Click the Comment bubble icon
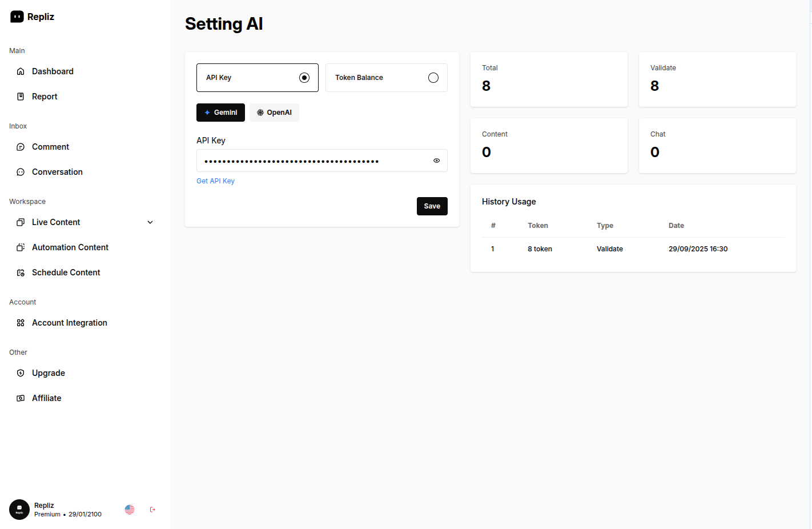This screenshot has height=529, width=812. pyautogui.click(x=21, y=147)
